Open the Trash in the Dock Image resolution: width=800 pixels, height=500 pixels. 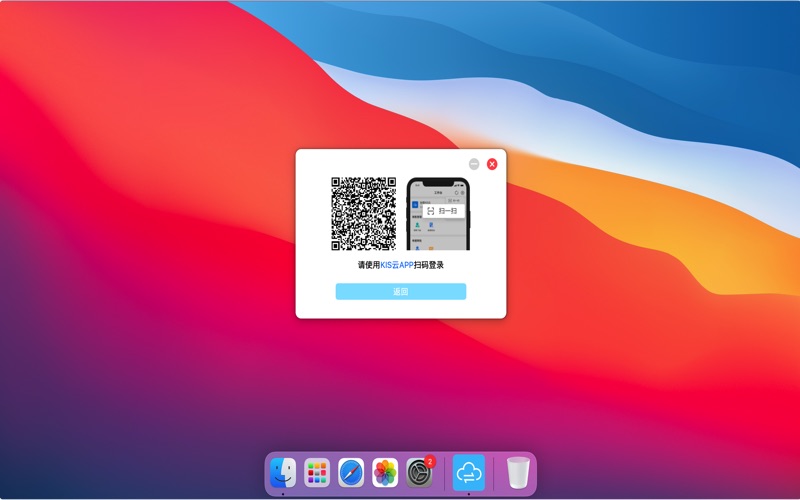click(x=517, y=472)
